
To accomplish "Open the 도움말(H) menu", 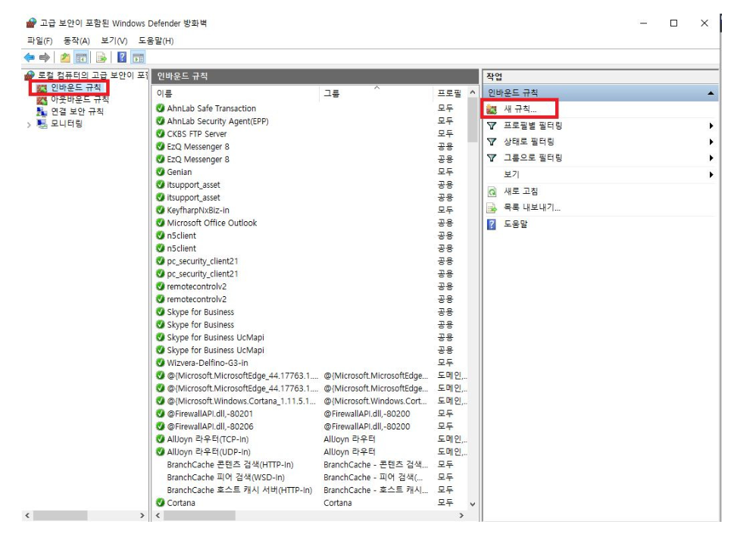I will [x=156, y=41].
